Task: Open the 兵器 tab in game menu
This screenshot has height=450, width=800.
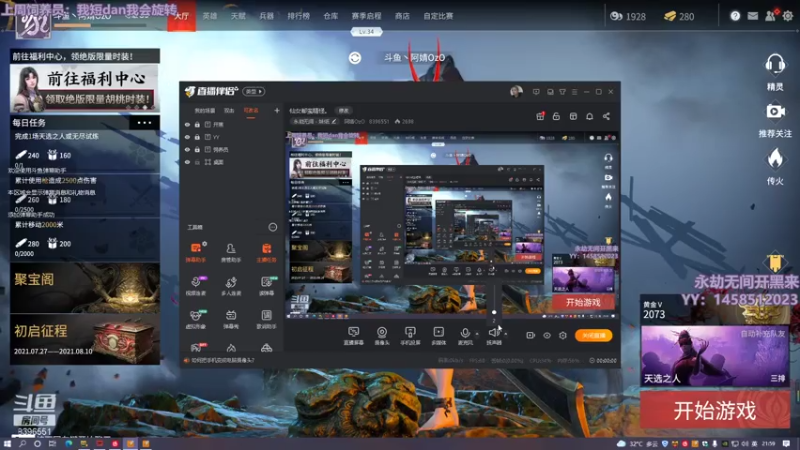Action: click(x=266, y=16)
